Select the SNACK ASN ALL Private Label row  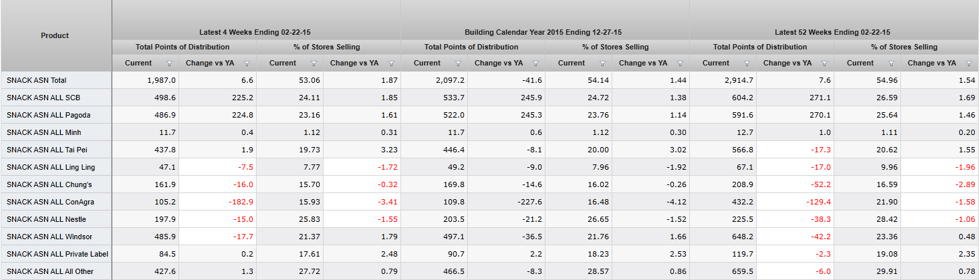pyautogui.click(x=57, y=254)
